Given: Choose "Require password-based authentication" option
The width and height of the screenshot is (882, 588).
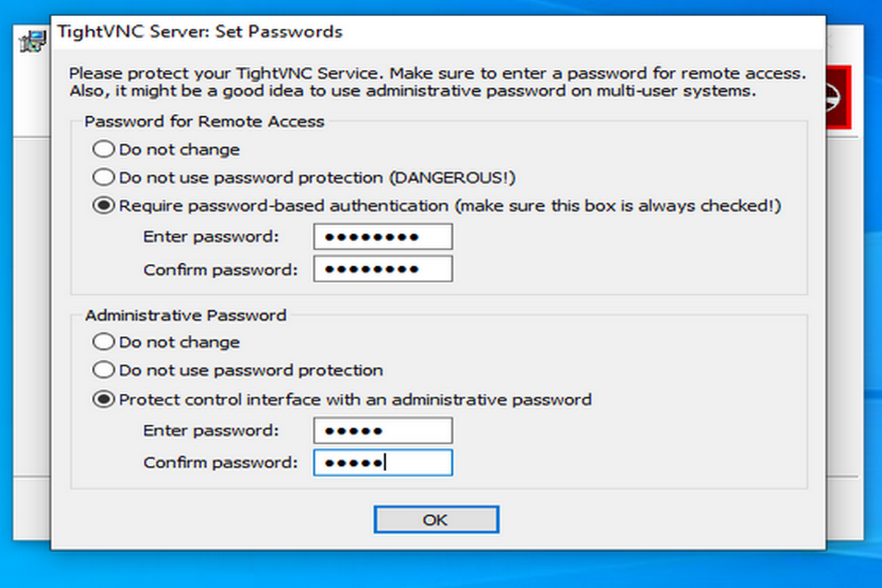Looking at the screenshot, I should tap(104, 207).
